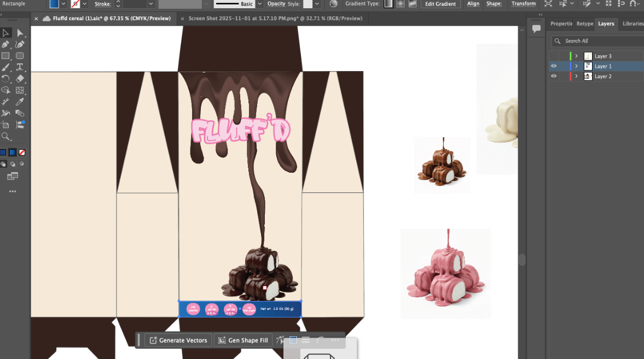Open the Properties panel tab
The width and height of the screenshot is (644, 359).
click(561, 24)
